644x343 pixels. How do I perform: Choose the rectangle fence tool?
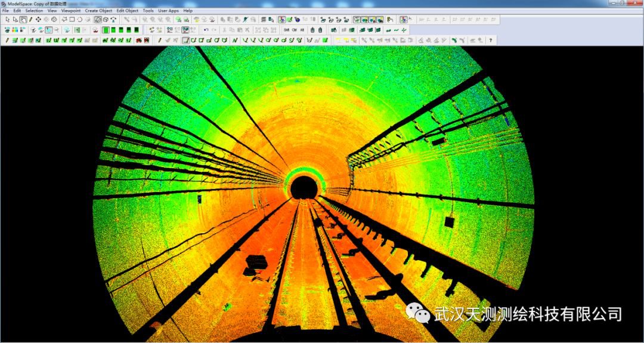[72, 20]
